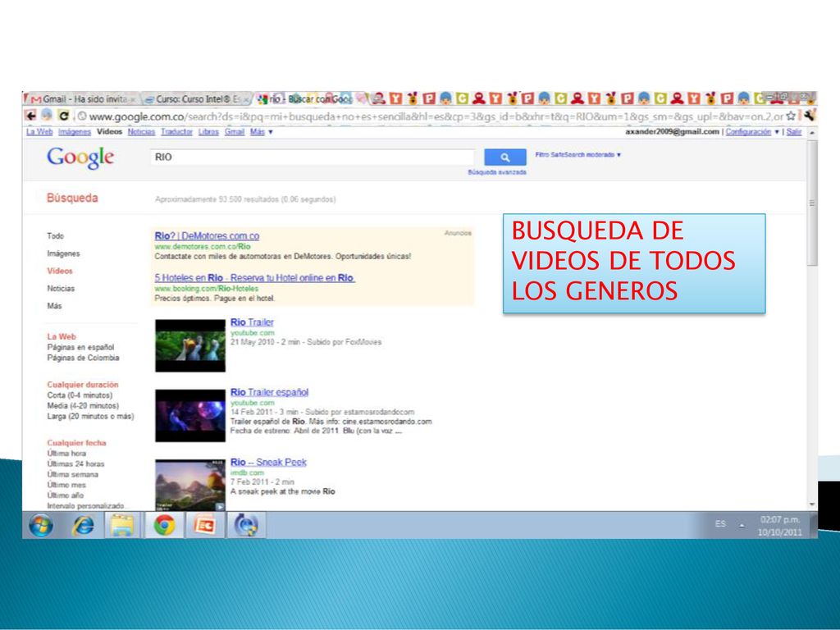Click the address bar URL
This screenshot has height=630, width=840.
tap(436, 116)
